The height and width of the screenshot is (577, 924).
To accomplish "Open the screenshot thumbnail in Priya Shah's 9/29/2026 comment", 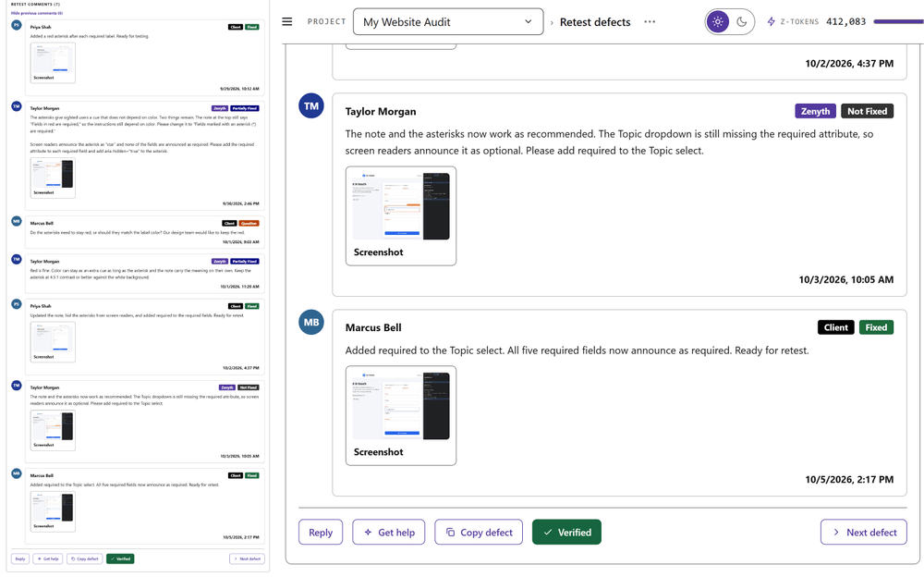I will [53, 62].
